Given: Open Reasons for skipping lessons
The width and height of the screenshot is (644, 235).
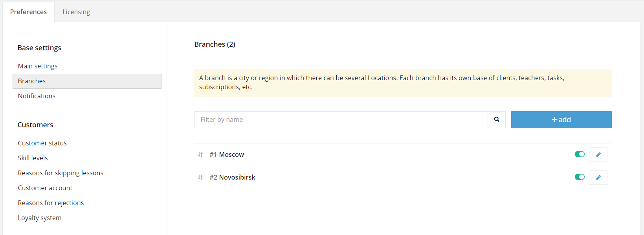Looking at the screenshot, I should tap(61, 173).
